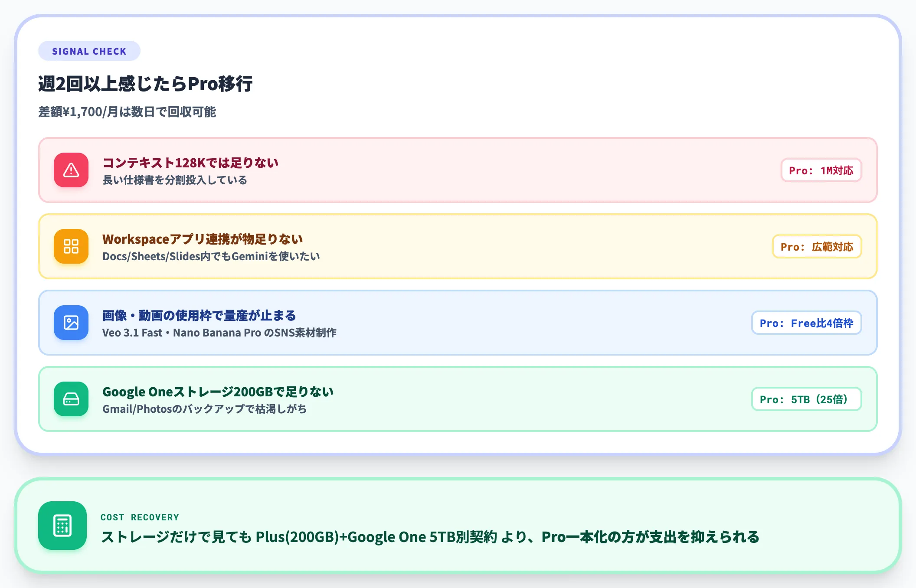Click title 'Google Oneストレージ200GBで足りない'
Image resolution: width=916 pixels, height=588 pixels.
point(218,392)
